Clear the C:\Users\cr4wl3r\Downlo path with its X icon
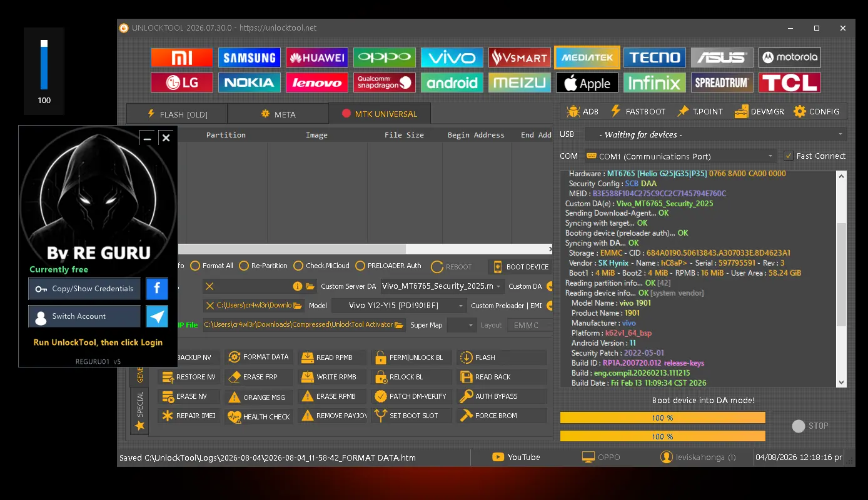This screenshot has width=868, height=500. tap(210, 306)
